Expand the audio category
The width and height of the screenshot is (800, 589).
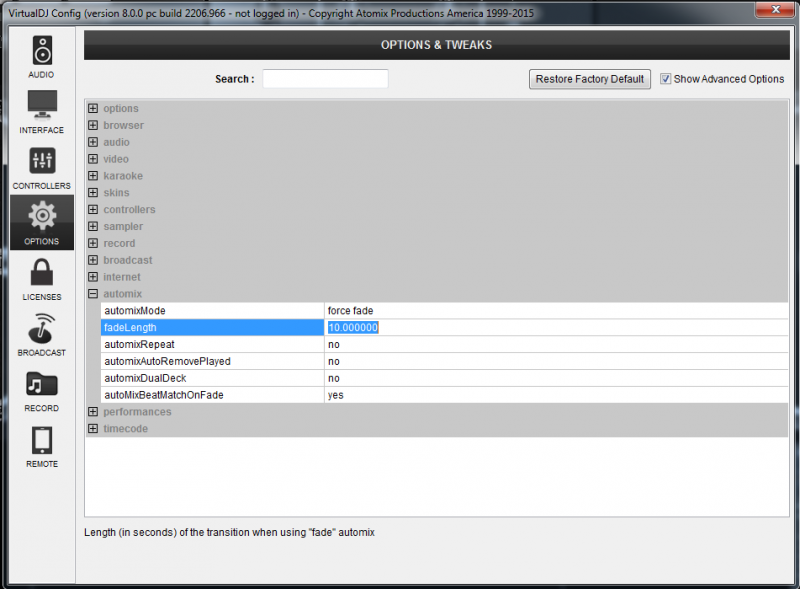(x=93, y=142)
